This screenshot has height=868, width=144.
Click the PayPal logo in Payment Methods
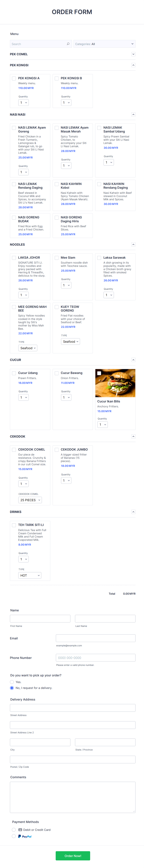[x=24, y=836]
